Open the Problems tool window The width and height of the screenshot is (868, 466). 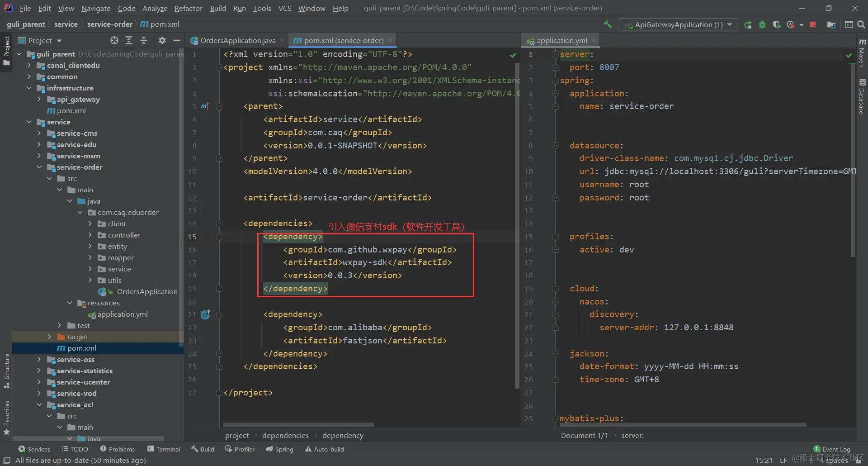pos(118,449)
